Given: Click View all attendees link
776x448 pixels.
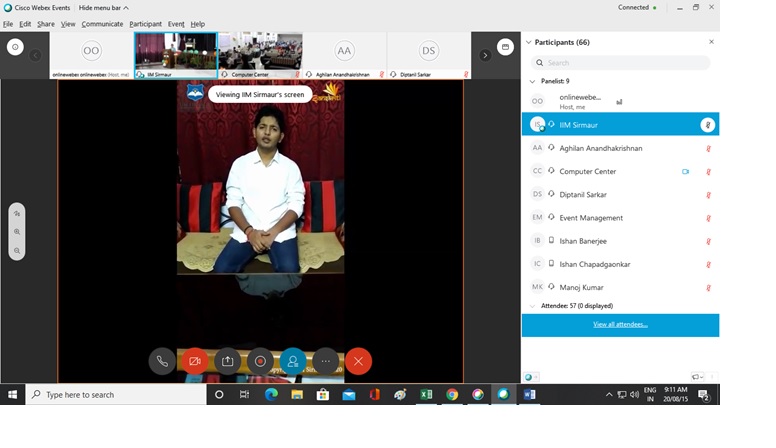Looking at the screenshot, I should pyautogui.click(x=620, y=325).
